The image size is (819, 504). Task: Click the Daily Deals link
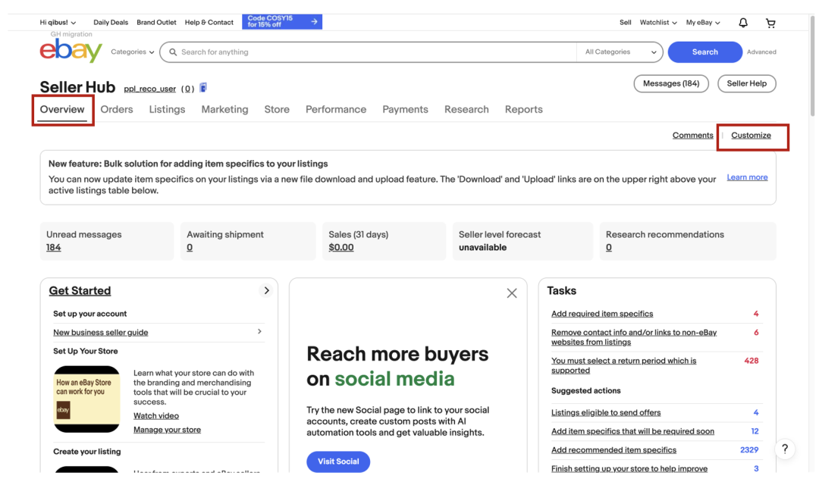click(x=111, y=23)
